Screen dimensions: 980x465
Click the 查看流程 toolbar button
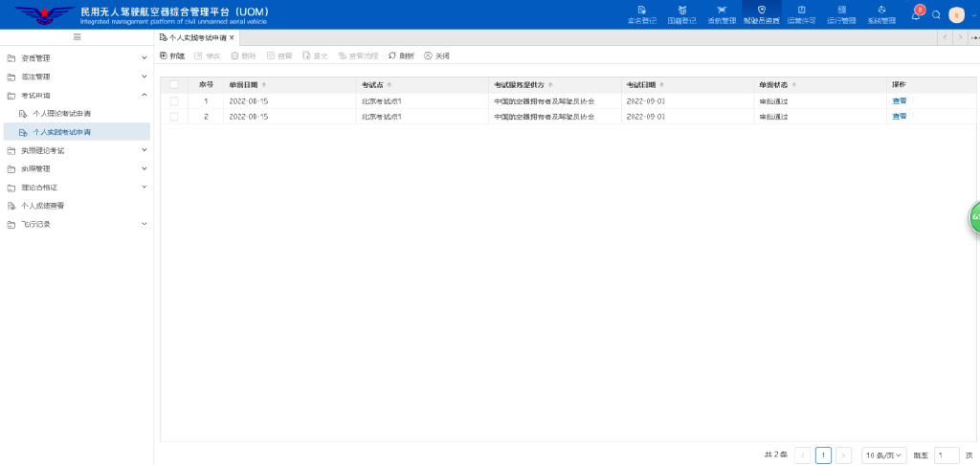[x=359, y=55]
